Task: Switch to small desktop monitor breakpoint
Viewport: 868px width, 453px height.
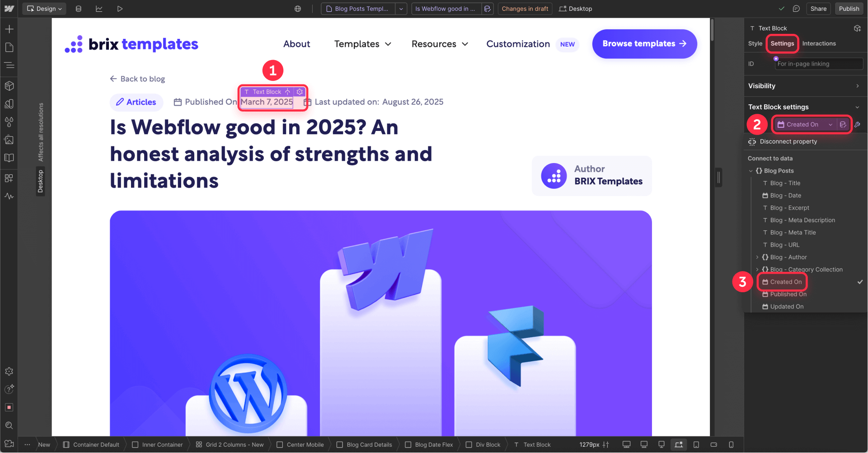Action: pyautogui.click(x=662, y=445)
